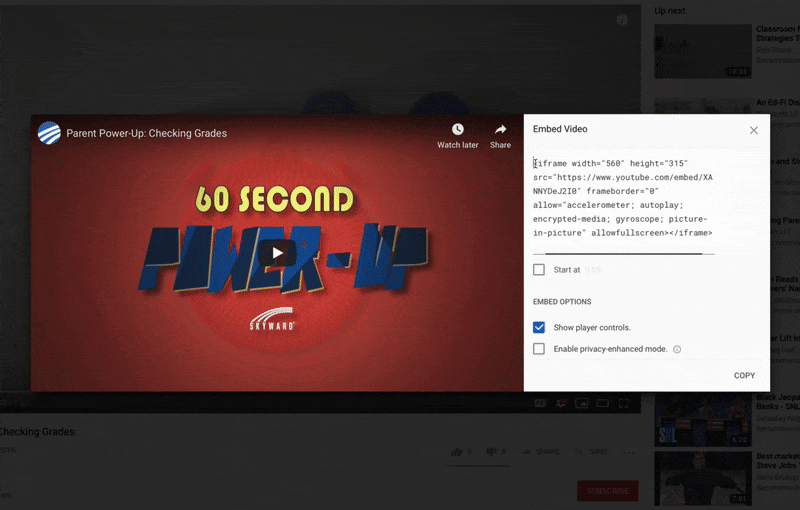The width and height of the screenshot is (800, 510).
Task: Enable the Start at checkbox
Action: coord(539,270)
